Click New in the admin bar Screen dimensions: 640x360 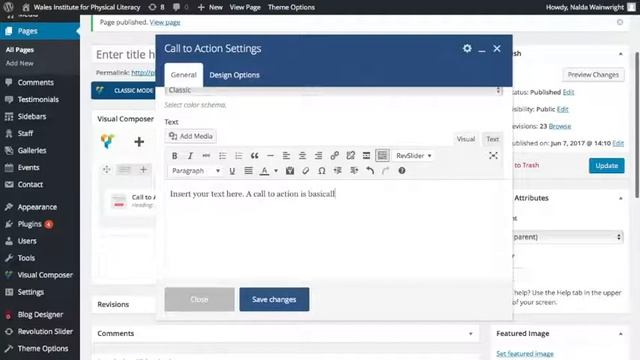(x=210, y=7)
